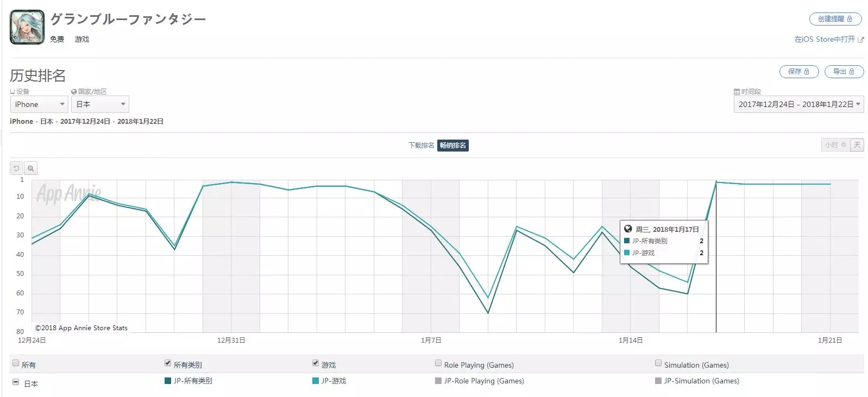Click the 1月14日 axis label
The height and width of the screenshot is (397, 868).
point(631,341)
